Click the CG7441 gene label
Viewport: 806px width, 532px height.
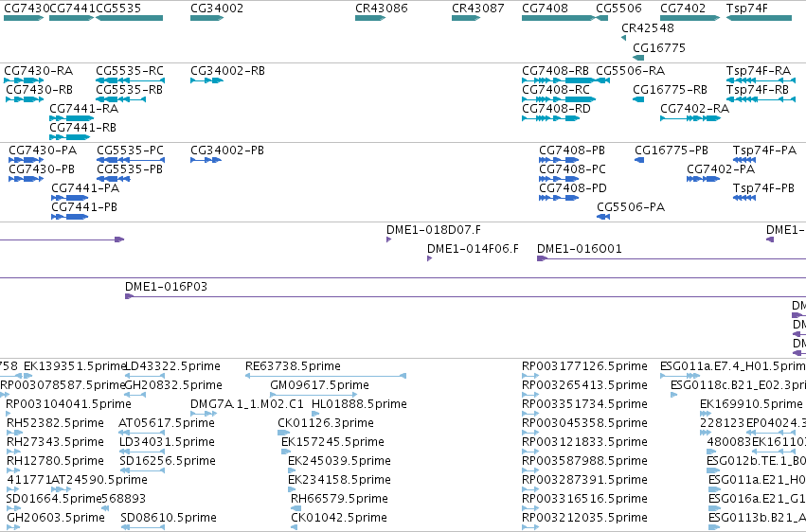click(73, 9)
